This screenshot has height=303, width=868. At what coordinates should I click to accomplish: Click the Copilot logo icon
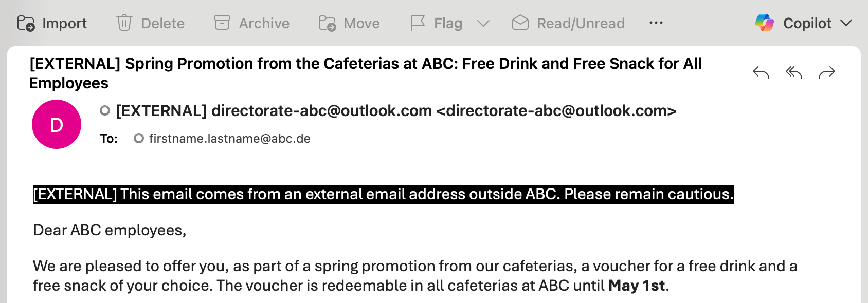(765, 23)
